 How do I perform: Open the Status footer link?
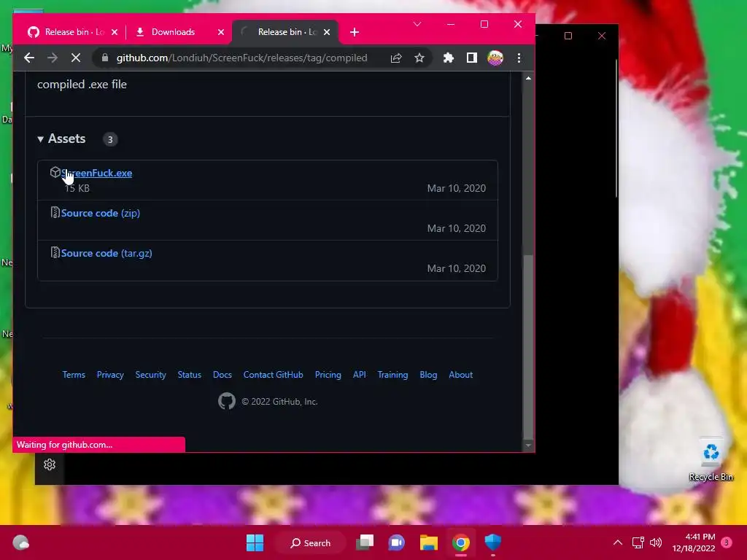[x=190, y=375]
